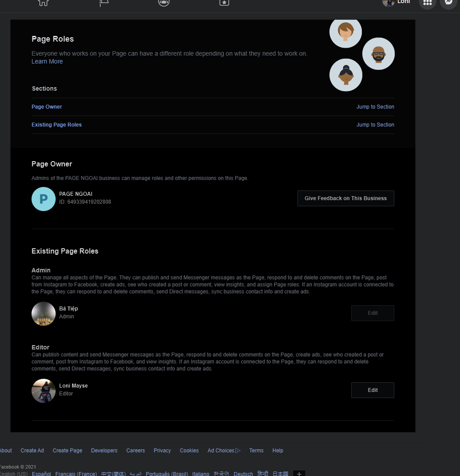The image size is (460, 476).
Task: Switch language to Arabic
Action: [135, 473]
